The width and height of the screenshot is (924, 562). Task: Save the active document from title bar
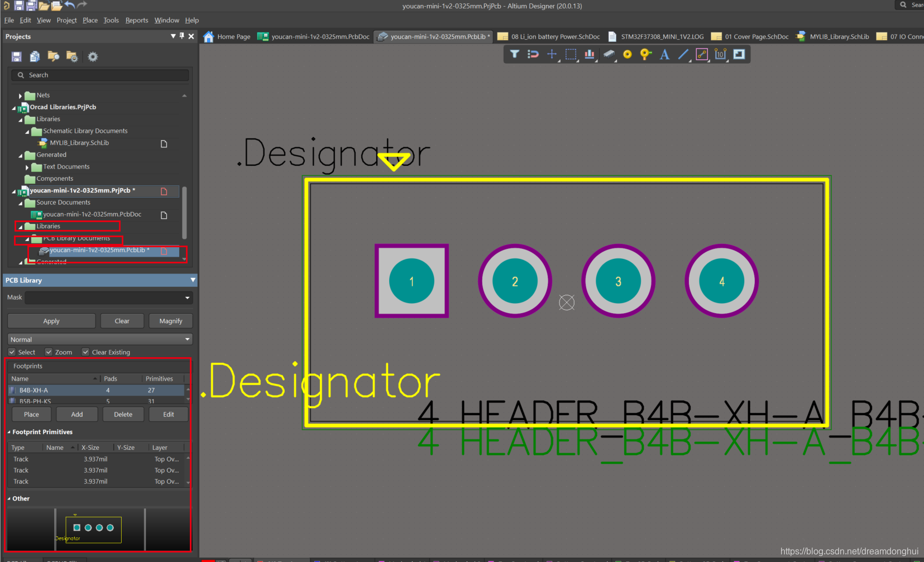pos(18,6)
